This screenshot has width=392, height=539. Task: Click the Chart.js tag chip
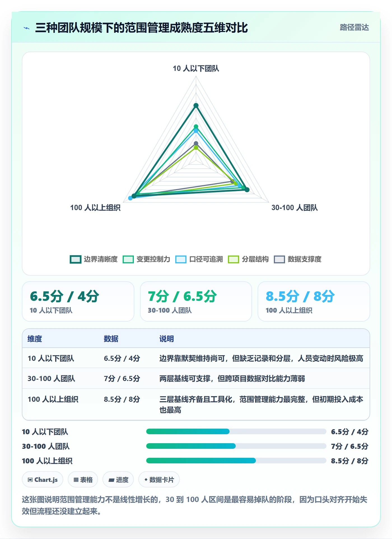click(43, 480)
